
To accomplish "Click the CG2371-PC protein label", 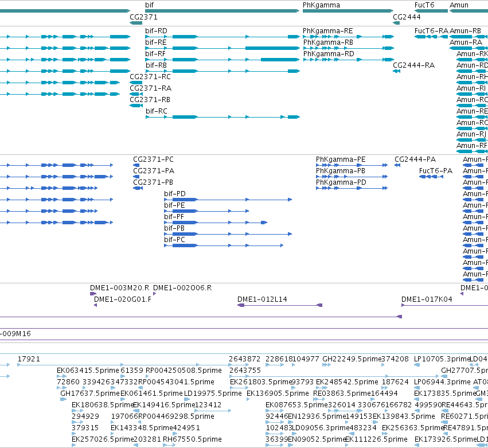I will (x=154, y=159).
